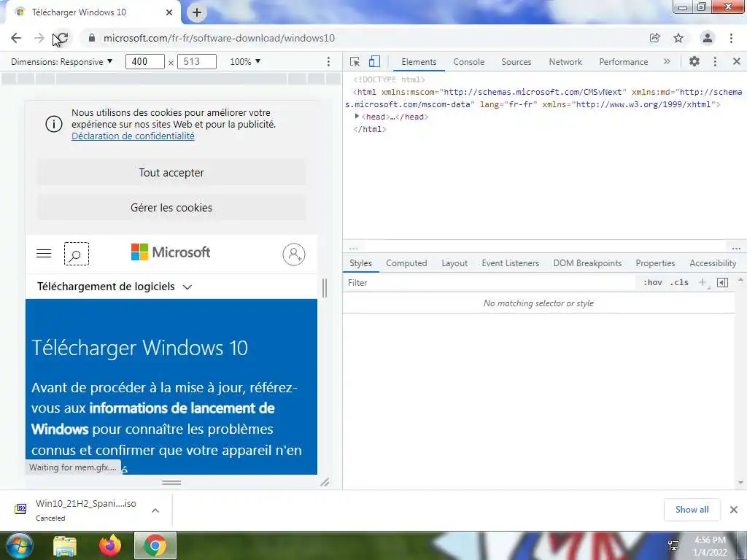Go back to previous page
Screen dimensions: 747x560
(16, 38)
